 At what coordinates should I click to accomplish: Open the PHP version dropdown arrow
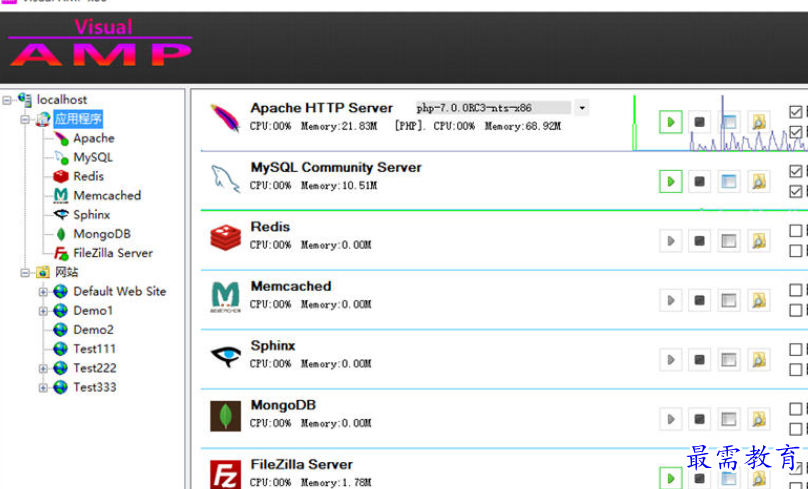click(x=582, y=108)
